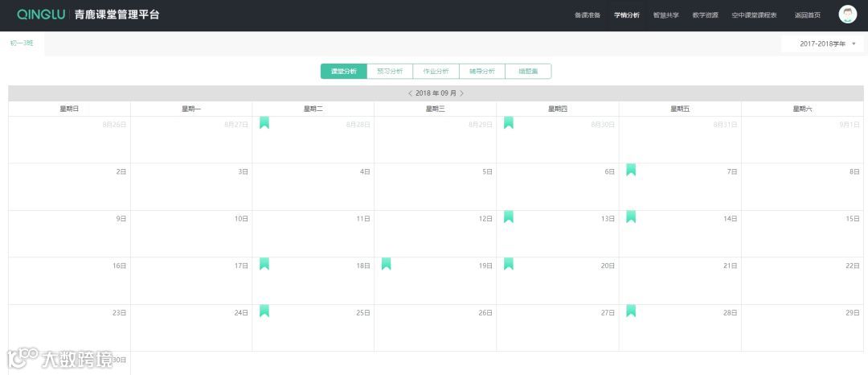Switch to 辅导分析 tab
Viewport: 868px width, 375px height.
point(482,72)
